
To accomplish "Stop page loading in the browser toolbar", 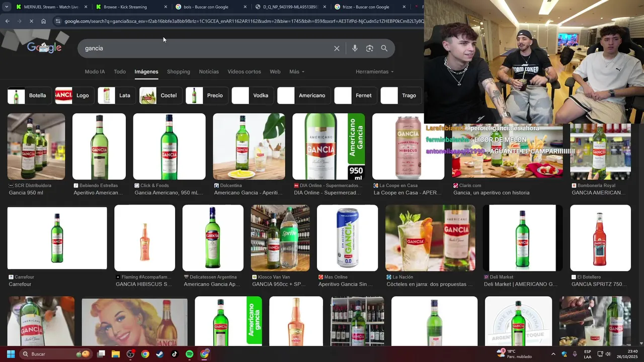I will [31, 21].
